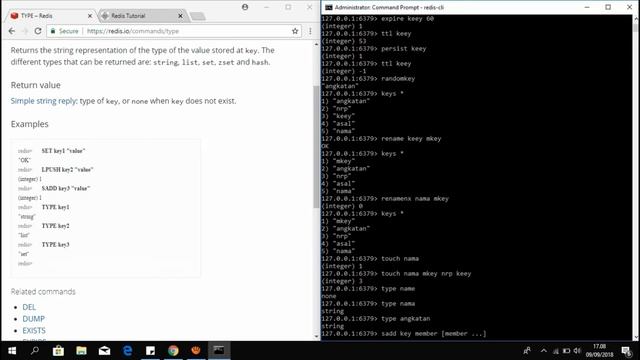
Task: Open the taskbar clock and date
Action: (x=600, y=351)
